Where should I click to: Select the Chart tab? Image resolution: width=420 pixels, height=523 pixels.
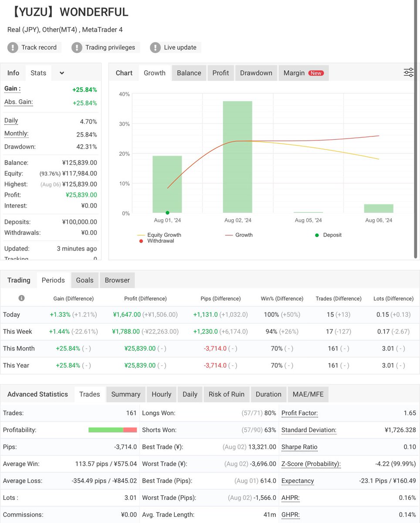tap(124, 73)
